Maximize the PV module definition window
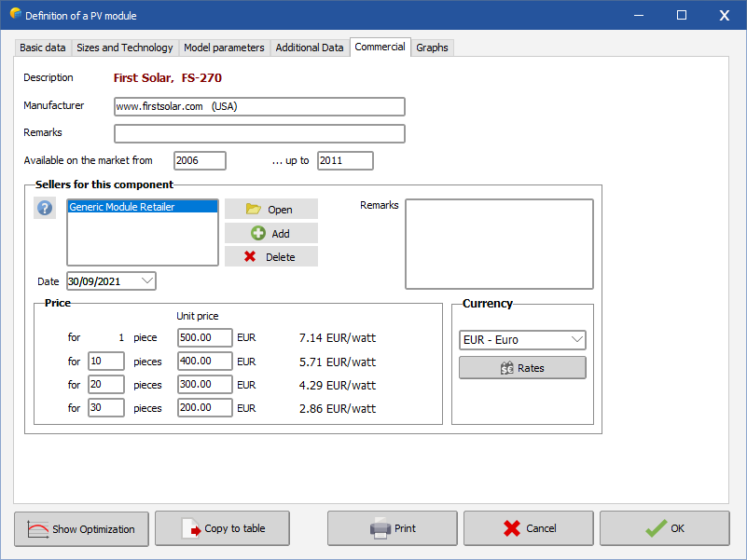Screen dimensions: 747x560 [682, 15]
